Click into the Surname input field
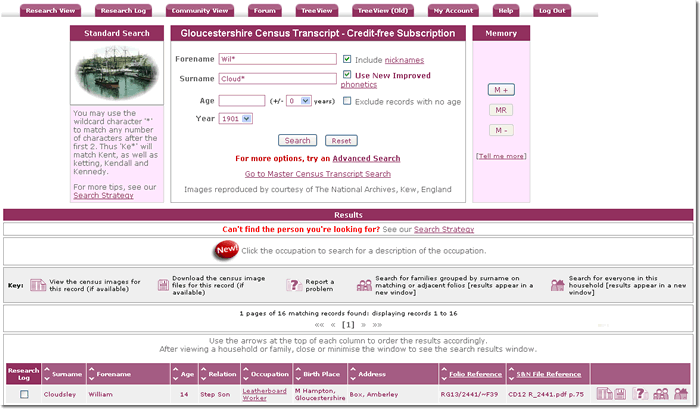 277,79
